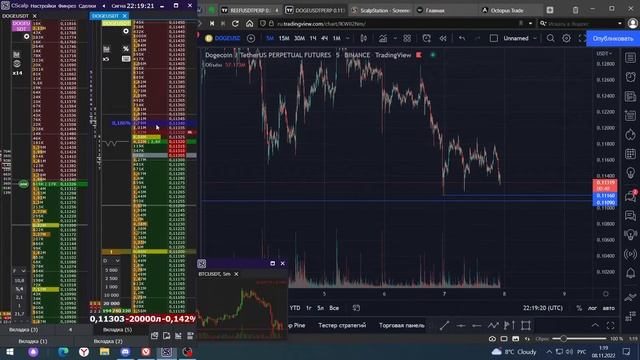Select trend line drawing tool
The image size is (640, 360).
[x=444, y=325]
